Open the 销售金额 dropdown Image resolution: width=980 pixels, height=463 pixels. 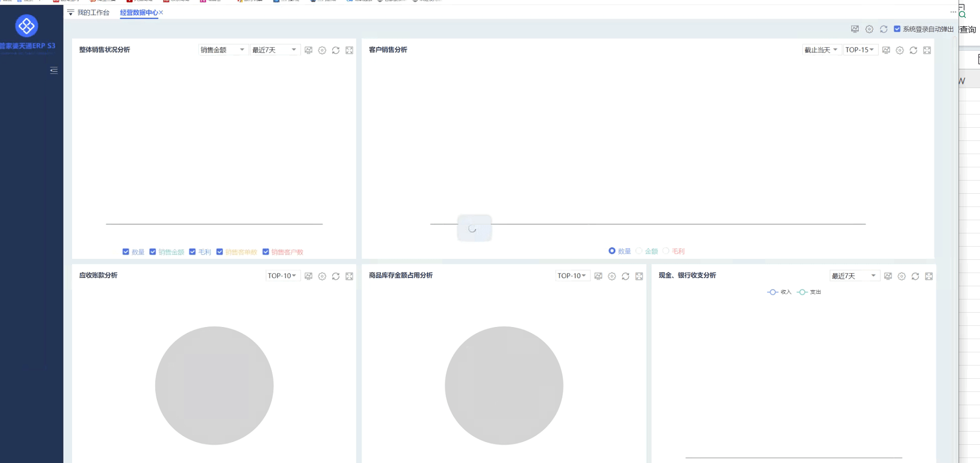(x=222, y=50)
